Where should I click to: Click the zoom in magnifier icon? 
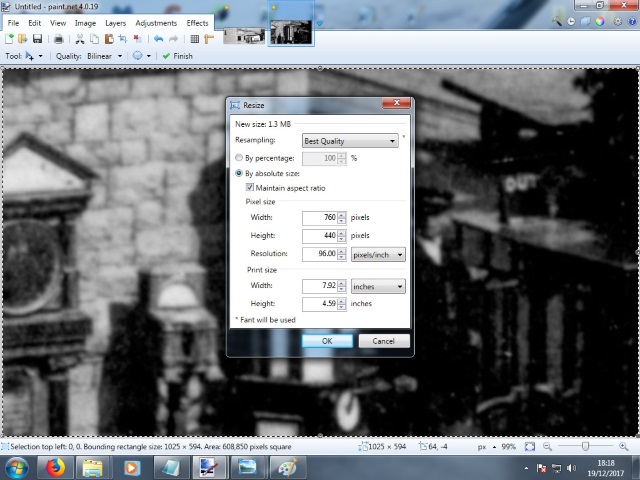(623, 447)
